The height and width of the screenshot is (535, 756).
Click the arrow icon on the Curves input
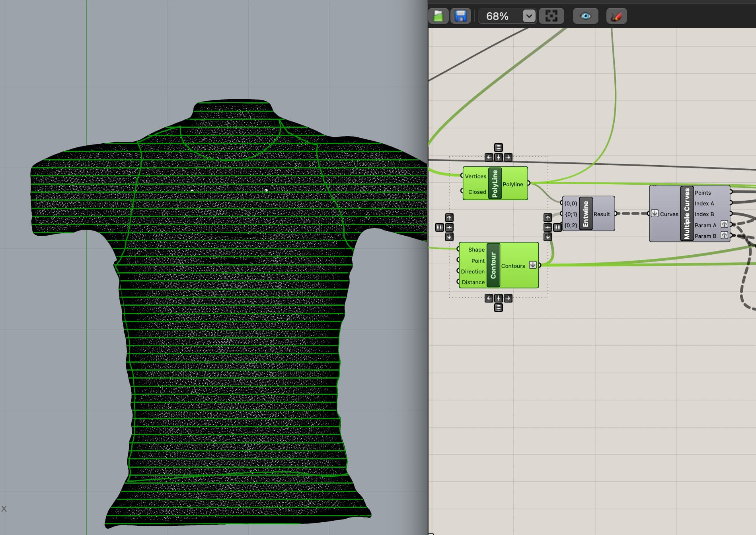[x=655, y=213]
